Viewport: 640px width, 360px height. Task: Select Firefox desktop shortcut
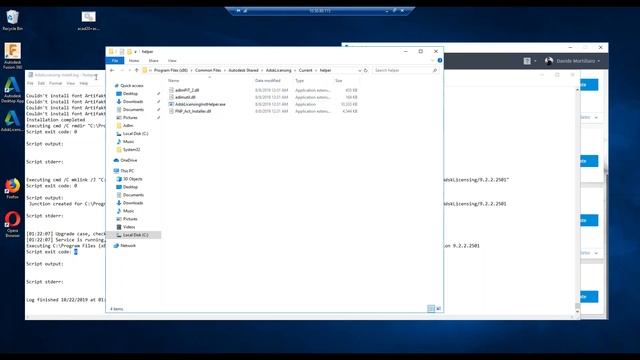(13, 188)
